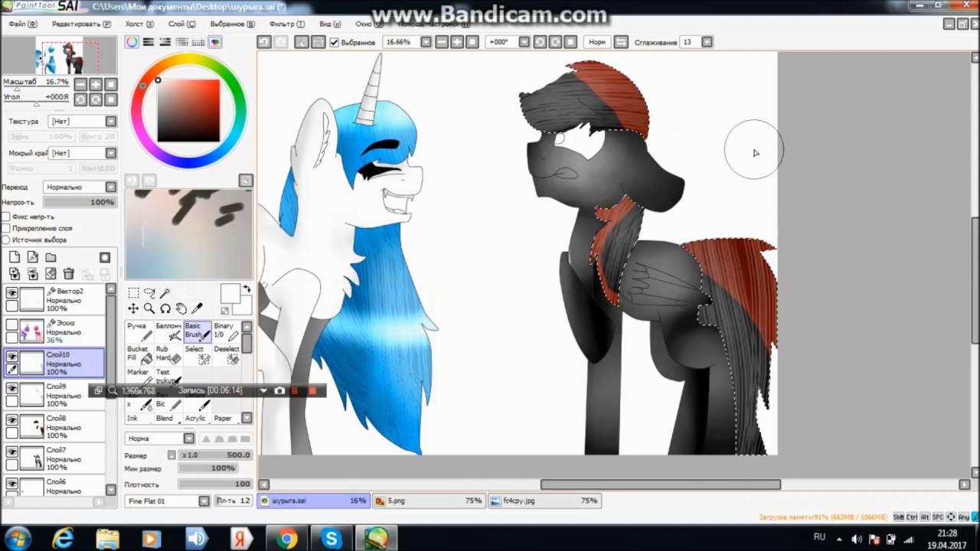This screenshot has height=551, width=980.
Task: Choose the Marker tool
Action: pyautogui.click(x=139, y=376)
